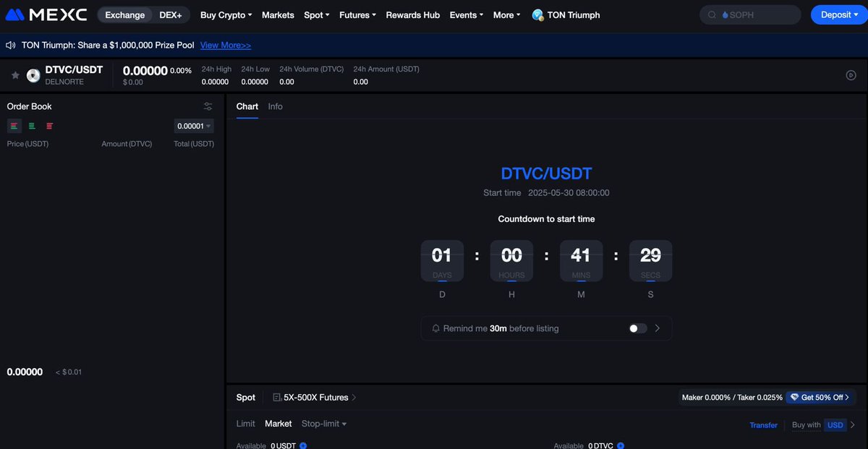Open the Markets menu item
Viewport: 868px width, 449px height.
278,14
